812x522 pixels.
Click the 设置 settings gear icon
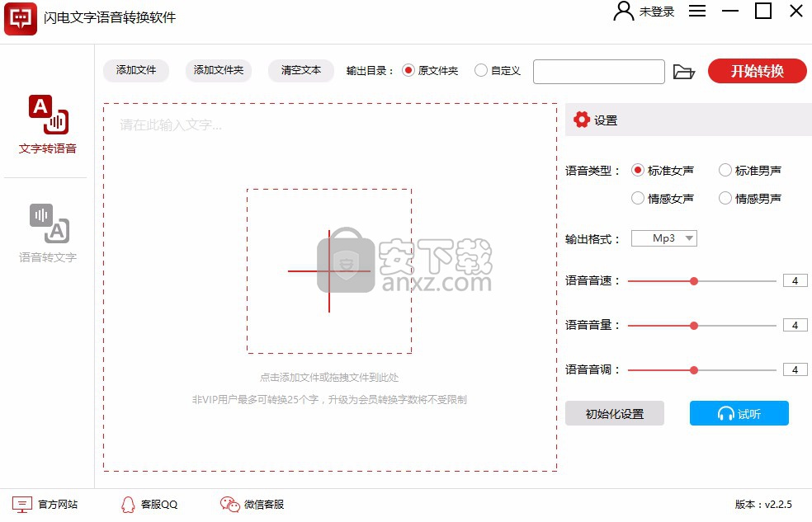(x=582, y=120)
